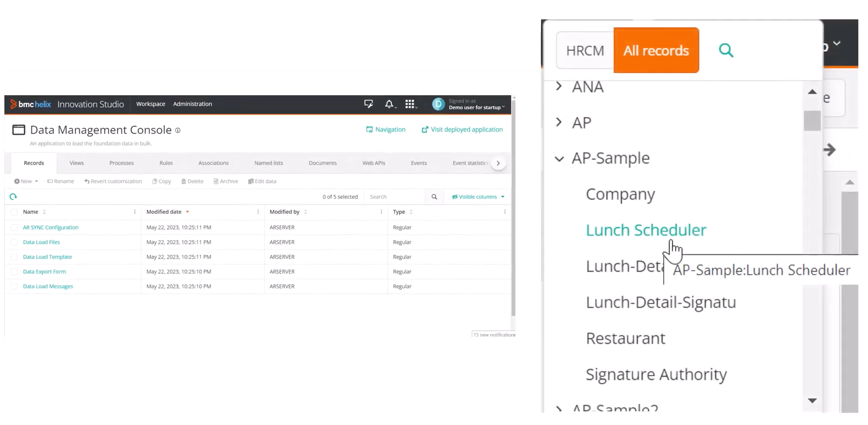Open the Workspace menu
The width and height of the screenshot is (868, 425).
click(151, 104)
